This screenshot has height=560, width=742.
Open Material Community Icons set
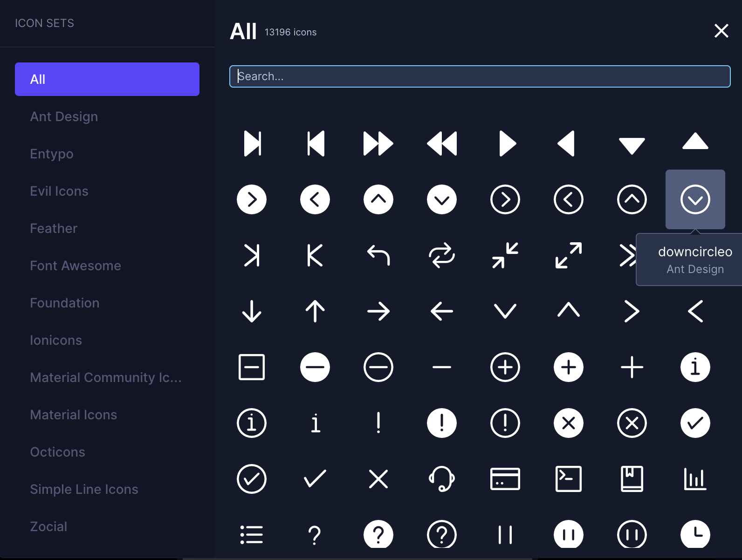106,377
